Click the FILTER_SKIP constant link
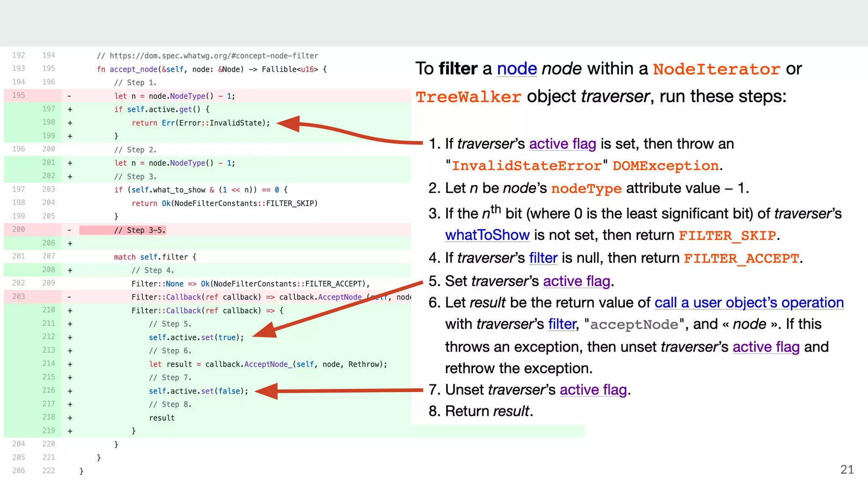 [727, 236]
